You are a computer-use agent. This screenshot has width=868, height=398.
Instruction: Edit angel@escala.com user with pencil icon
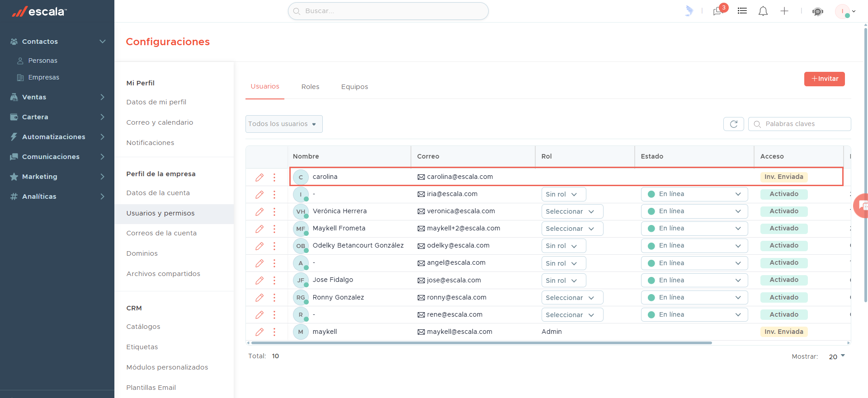click(x=259, y=263)
